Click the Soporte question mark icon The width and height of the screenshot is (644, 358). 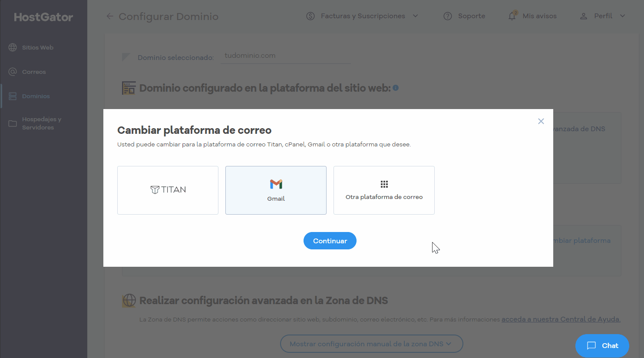click(x=448, y=16)
